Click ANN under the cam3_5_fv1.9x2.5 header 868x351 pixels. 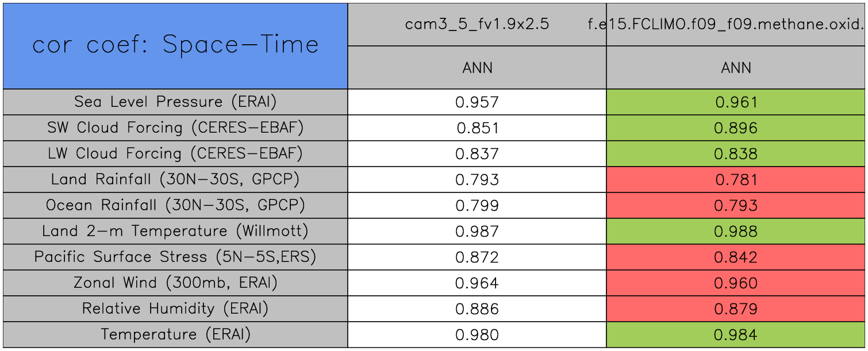click(477, 68)
